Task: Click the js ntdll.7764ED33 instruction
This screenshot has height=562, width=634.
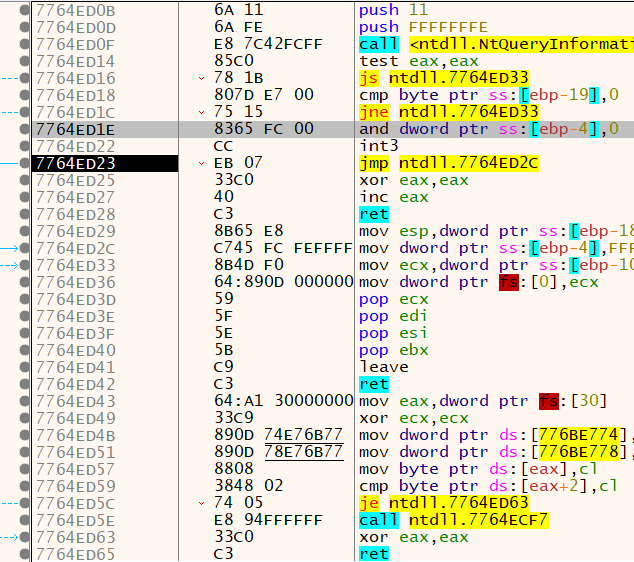Action: [x=444, y=78]
